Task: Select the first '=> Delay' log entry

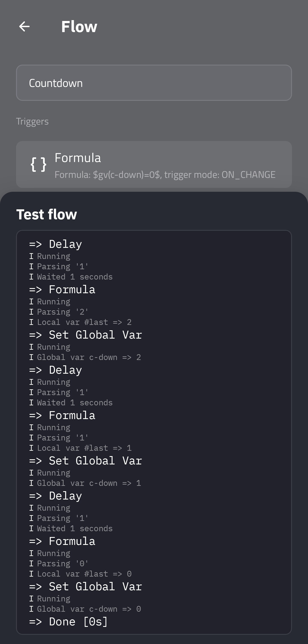Action: (x=56, y=244)
